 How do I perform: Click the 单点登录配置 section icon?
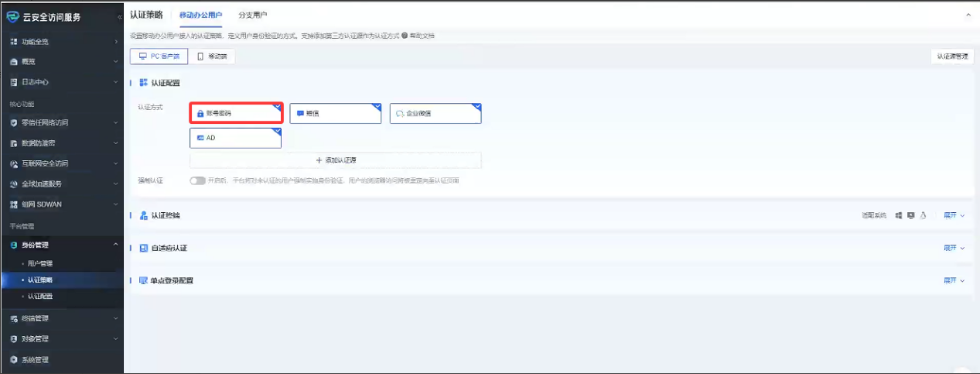coord(143,280)
